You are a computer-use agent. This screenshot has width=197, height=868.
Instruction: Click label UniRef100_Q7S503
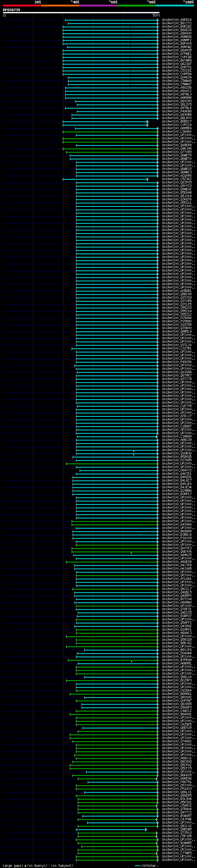(176, 833)
